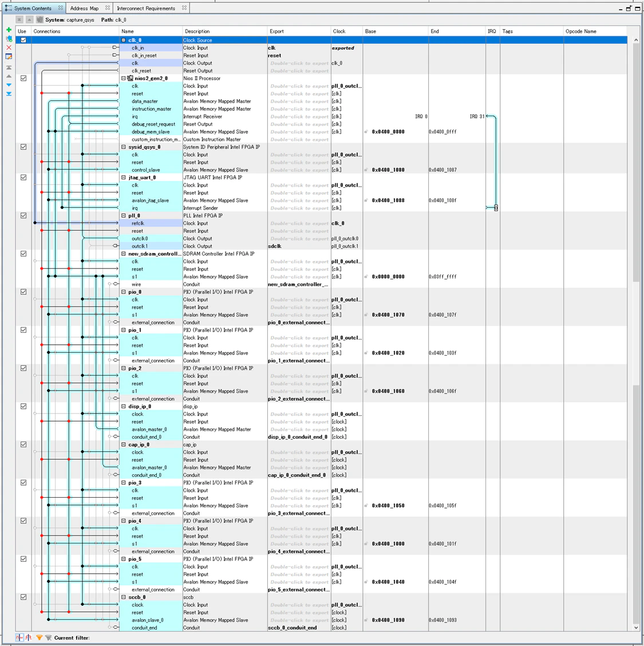The height and width of the screenshot is (646, 644).
Task: Collapse the sysid_qsys_0 component tree
Action: point(124,147)
